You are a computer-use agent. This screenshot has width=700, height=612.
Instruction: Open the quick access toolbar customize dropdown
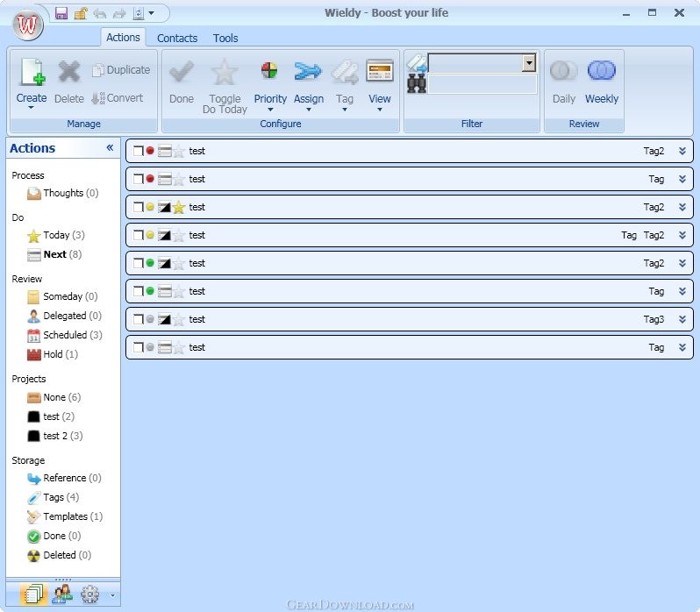coord(152,13)
